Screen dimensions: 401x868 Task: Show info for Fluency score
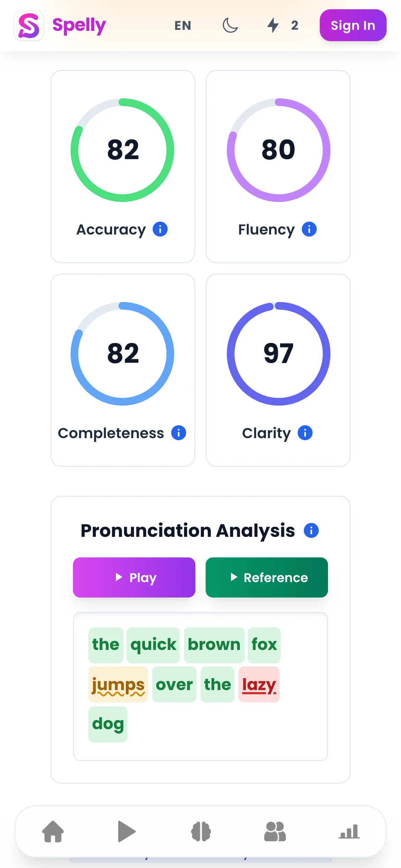(x=309, y=229)
